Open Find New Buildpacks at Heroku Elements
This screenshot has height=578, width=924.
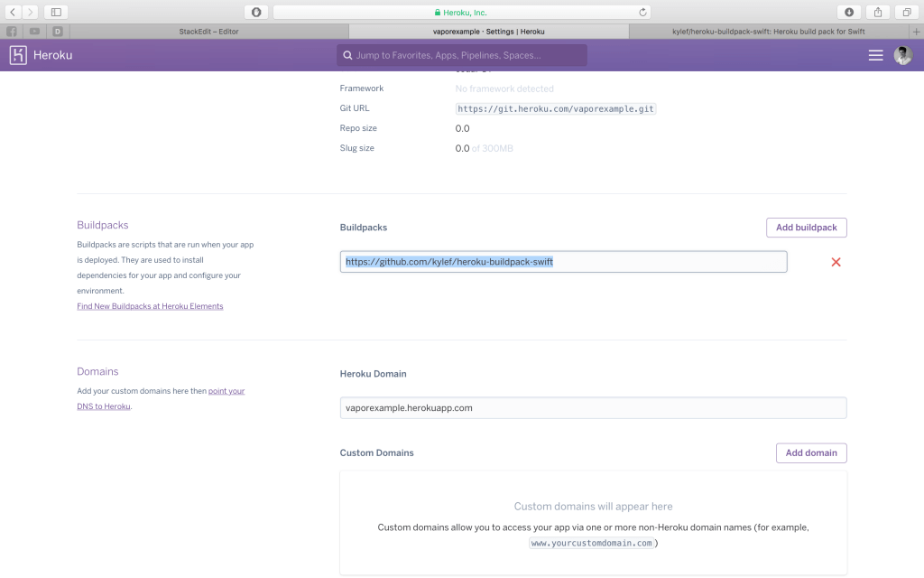(x=150, y=306)
